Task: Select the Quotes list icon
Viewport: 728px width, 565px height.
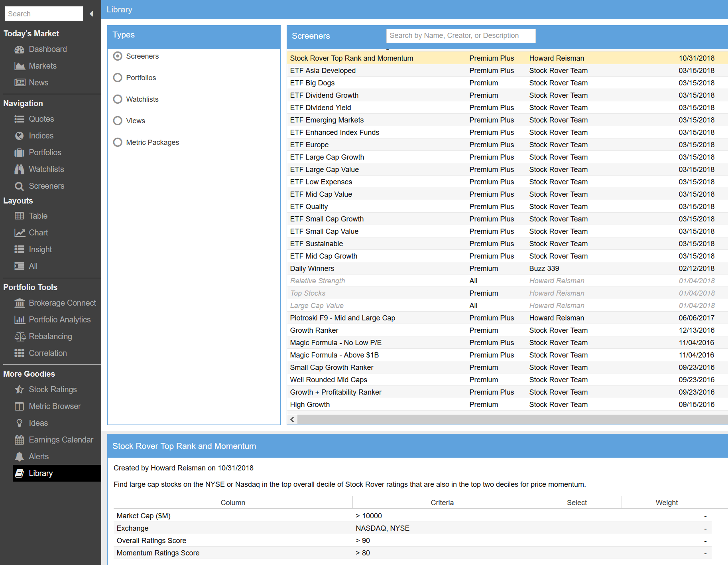Action: [19, 119]
